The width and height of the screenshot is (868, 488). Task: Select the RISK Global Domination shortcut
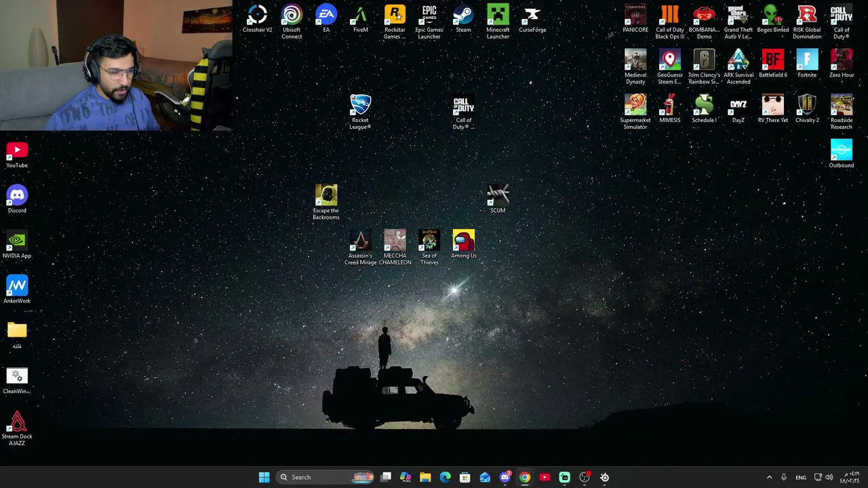tap(807, 22)
